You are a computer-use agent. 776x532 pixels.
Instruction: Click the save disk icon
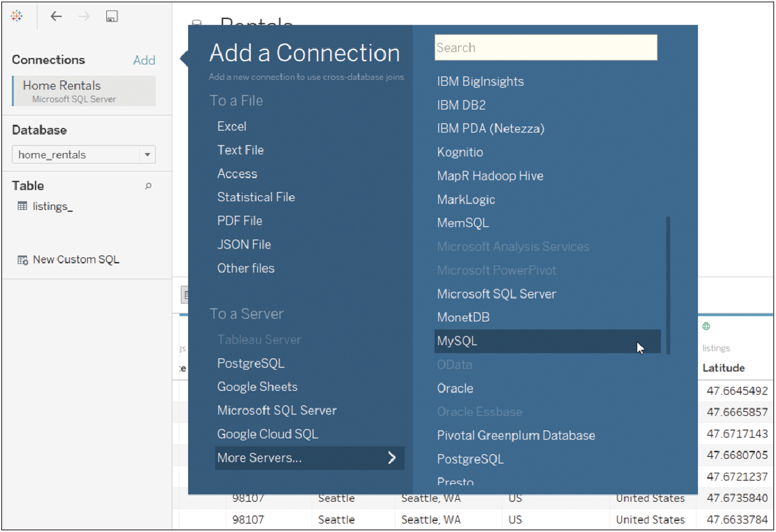tap(111, 17)
